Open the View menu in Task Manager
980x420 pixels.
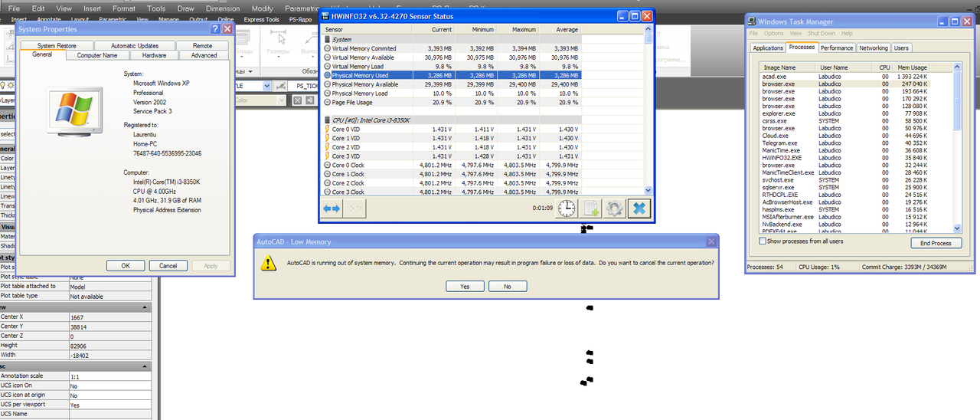pos(795,34)
